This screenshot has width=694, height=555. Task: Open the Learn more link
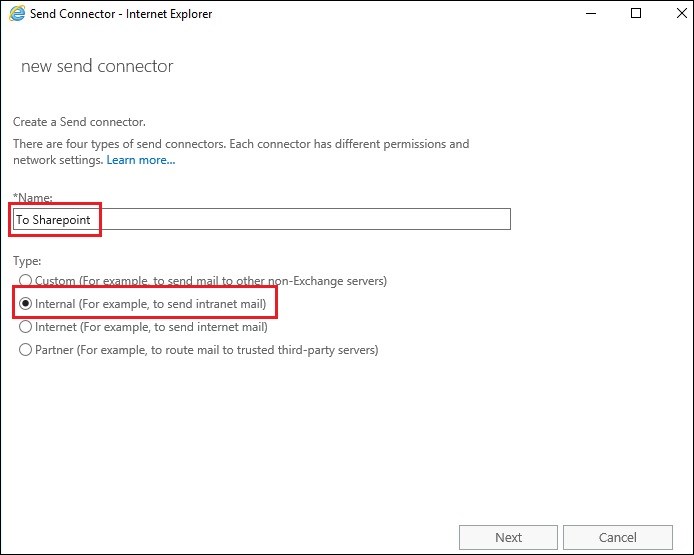pos(141,160)
